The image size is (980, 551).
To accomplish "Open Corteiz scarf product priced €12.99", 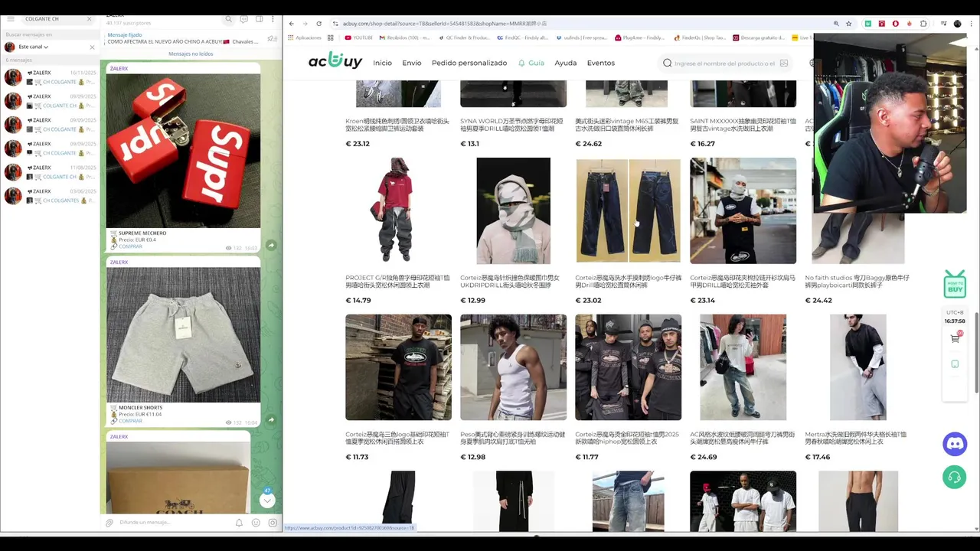I will click(x=513, y=210).
